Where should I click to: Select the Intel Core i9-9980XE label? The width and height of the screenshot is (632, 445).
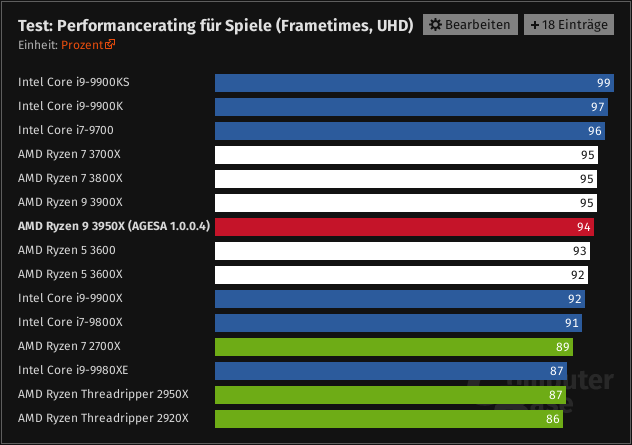coord(73,370)
